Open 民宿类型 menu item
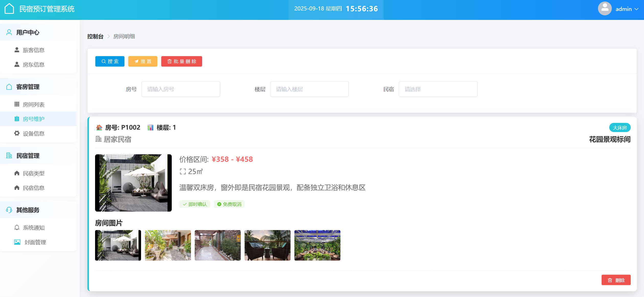Viewport: 644px width, 297px height. 38,173
